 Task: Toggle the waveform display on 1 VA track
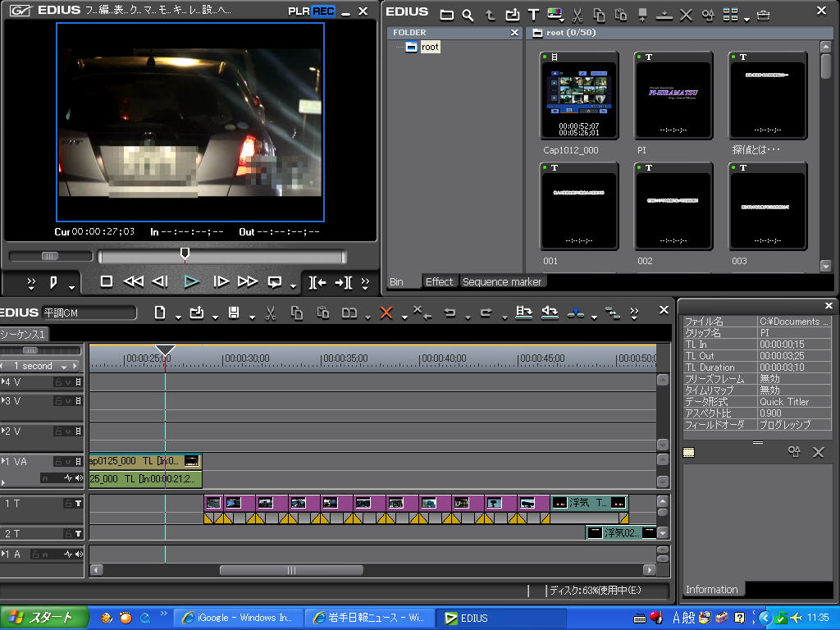[68, 478]
